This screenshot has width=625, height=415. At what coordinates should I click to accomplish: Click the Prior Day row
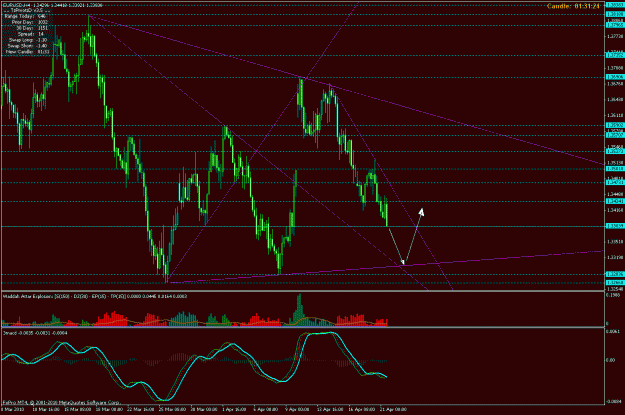tap(29, 22)
